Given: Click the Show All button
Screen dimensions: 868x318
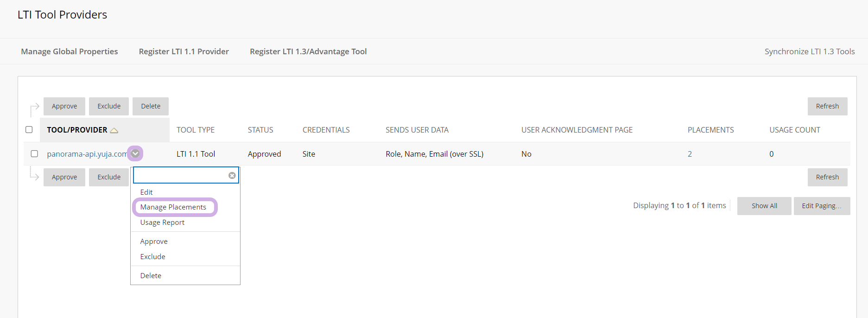Looking at the screenshot, I should click(x=764, y=206).
